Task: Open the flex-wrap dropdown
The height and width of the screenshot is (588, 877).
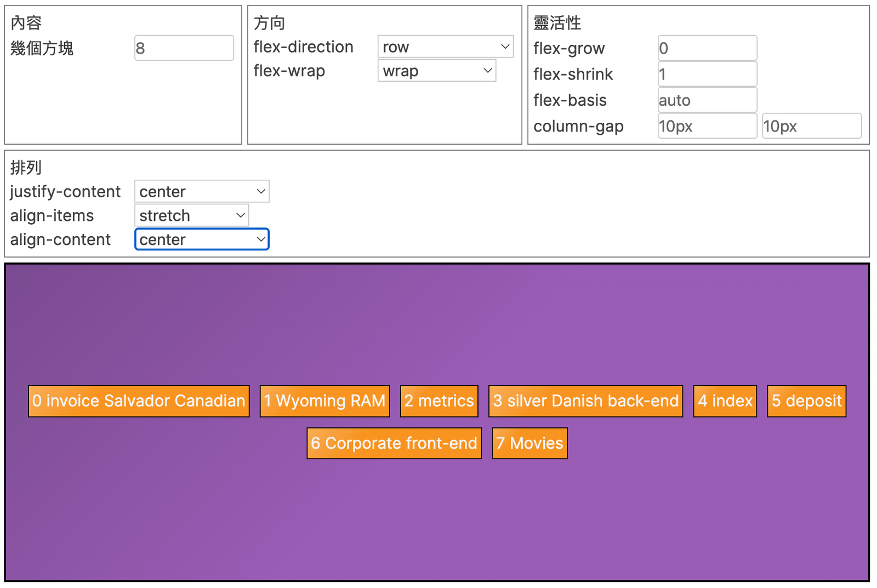Action: coord(436,71)
